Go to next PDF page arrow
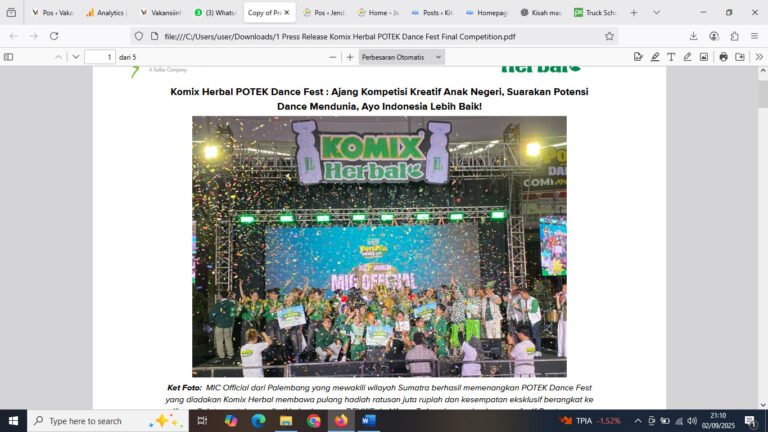This screenshot has height=432, width=768. tap(75, 57)
